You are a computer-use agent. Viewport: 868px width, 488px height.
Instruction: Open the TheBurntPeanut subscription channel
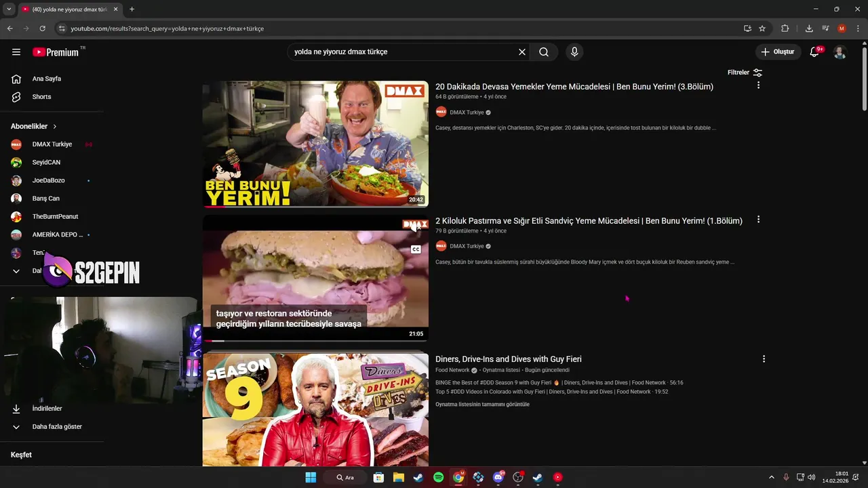[x=54, y=217]
